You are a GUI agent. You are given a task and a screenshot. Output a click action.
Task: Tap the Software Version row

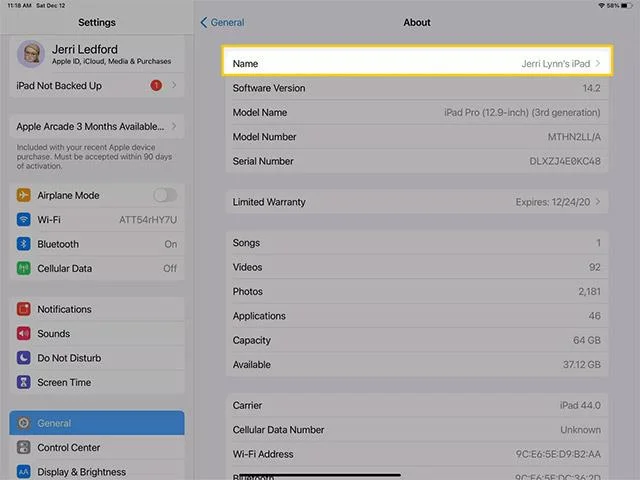click(417, 88)
